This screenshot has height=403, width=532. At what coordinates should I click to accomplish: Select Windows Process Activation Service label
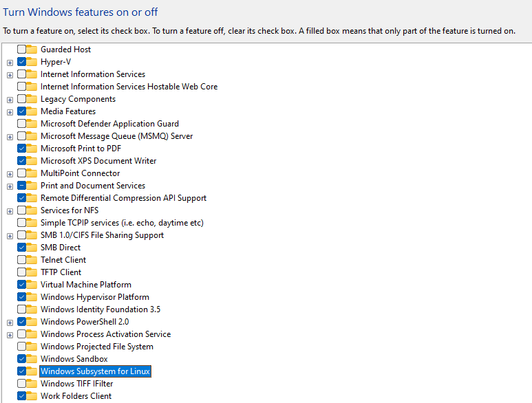(x=105, y=334)
